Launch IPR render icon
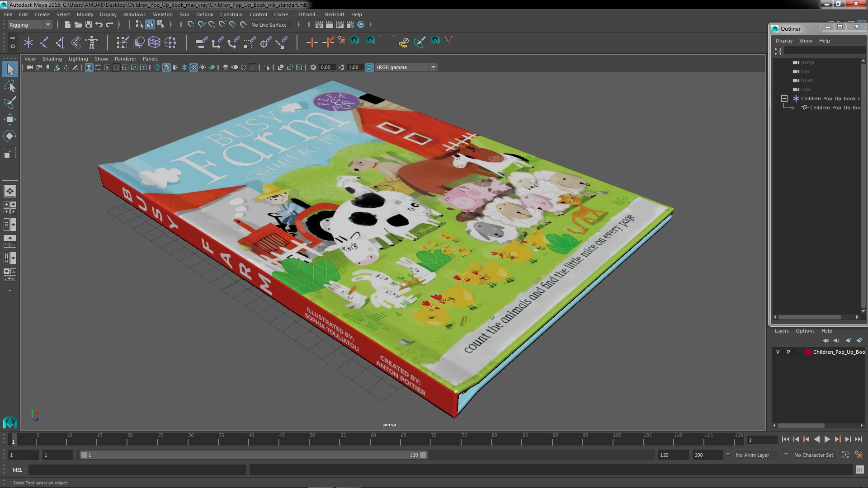The height and width of the screenshot is (488, 868). [x=340, y=24]
